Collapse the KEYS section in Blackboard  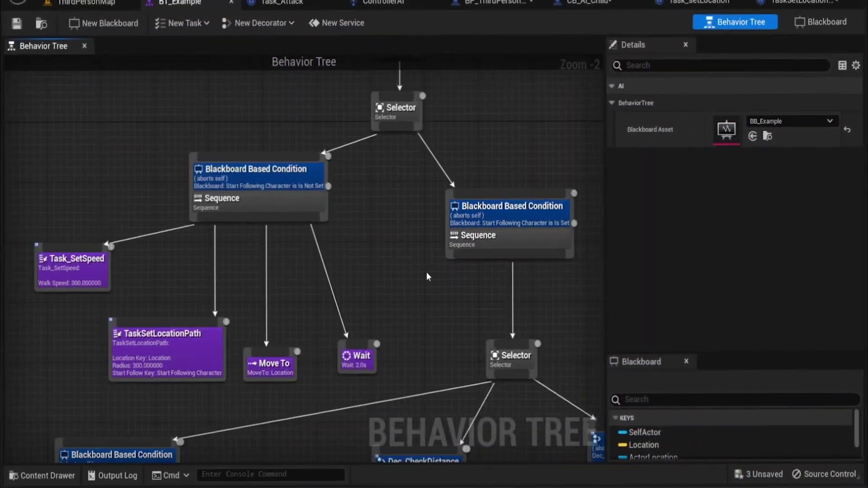click(615, 418)
